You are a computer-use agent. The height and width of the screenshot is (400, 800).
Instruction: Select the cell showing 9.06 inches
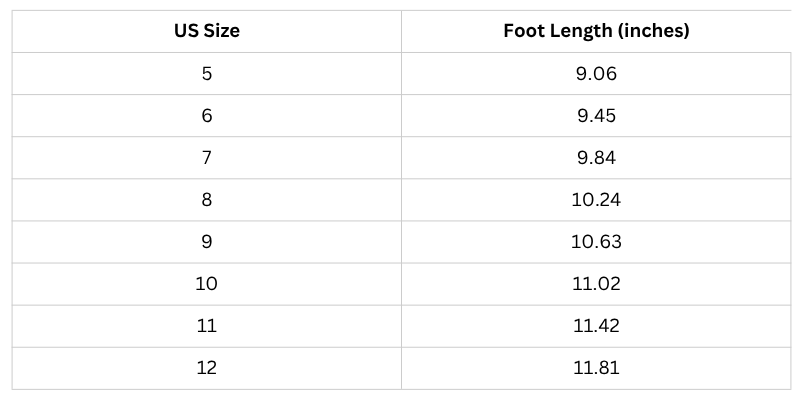point(596,73)
